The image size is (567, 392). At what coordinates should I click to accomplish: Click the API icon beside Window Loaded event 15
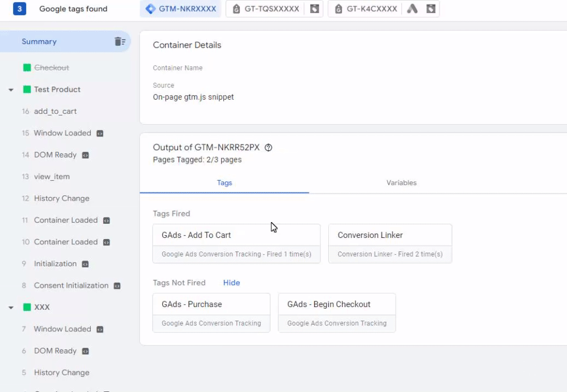click(100, 133)
